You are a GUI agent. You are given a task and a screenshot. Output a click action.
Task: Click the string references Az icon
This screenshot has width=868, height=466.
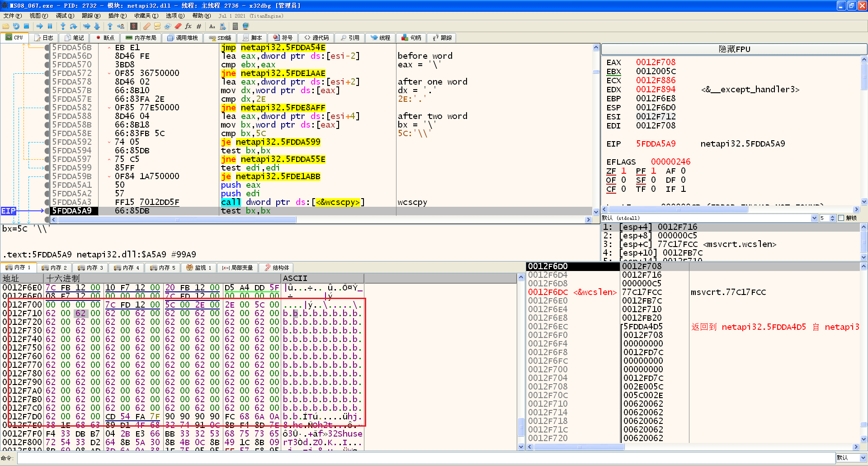click(212, 26)
